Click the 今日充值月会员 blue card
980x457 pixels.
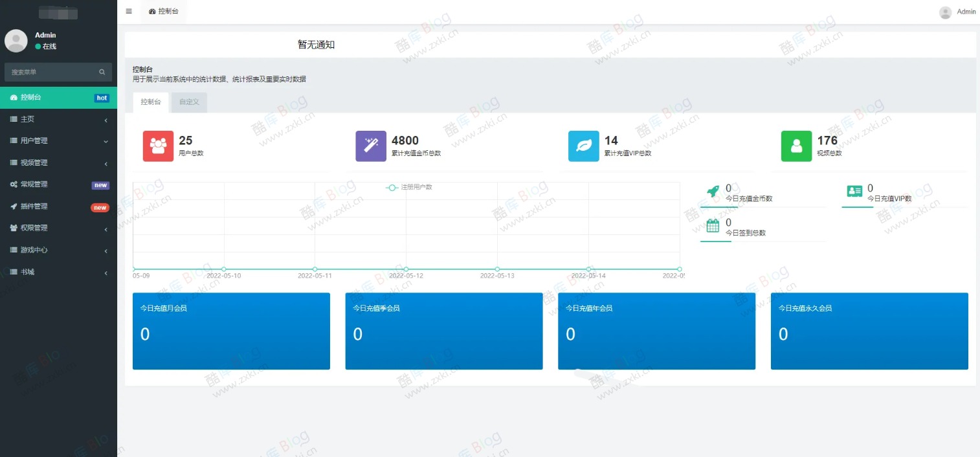231,331
